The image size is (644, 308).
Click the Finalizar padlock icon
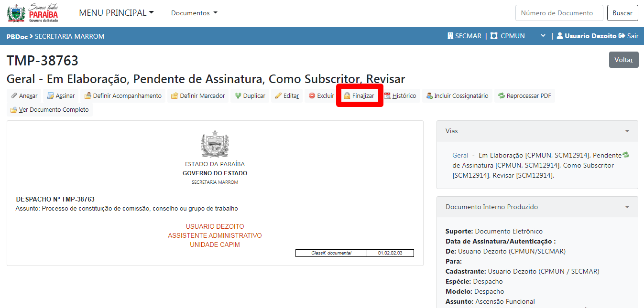point(347,96)
